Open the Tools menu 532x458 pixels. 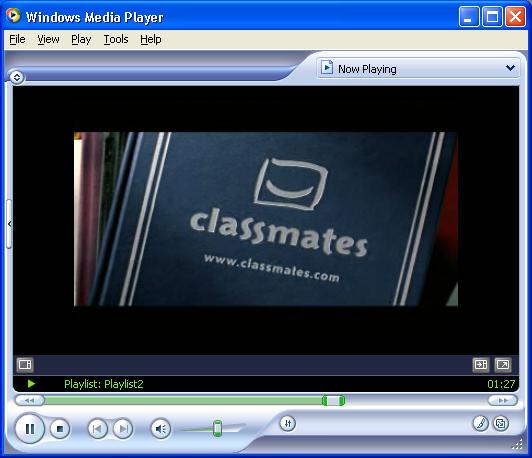pyautogui.click(x=116, y=39)
